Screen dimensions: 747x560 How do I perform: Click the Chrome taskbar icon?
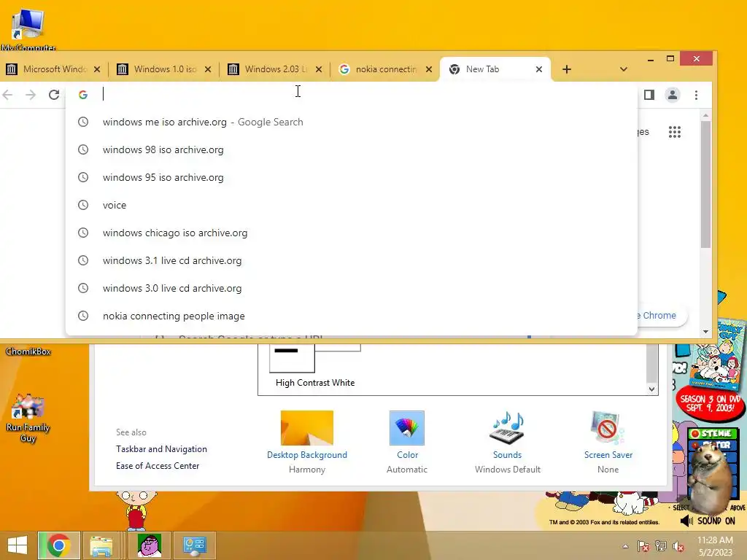click(x=58, y=545)
